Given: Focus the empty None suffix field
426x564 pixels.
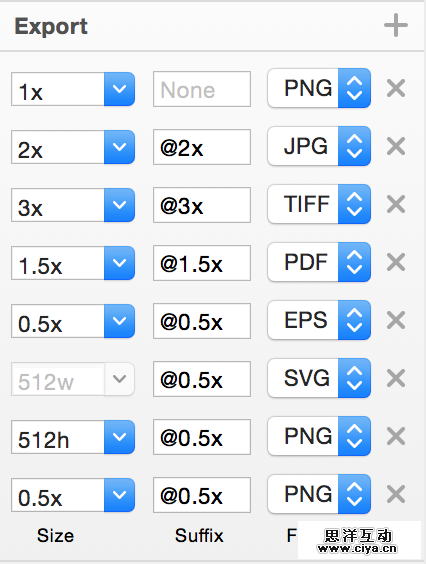Looking at the screenshot, I should point(202,89).
